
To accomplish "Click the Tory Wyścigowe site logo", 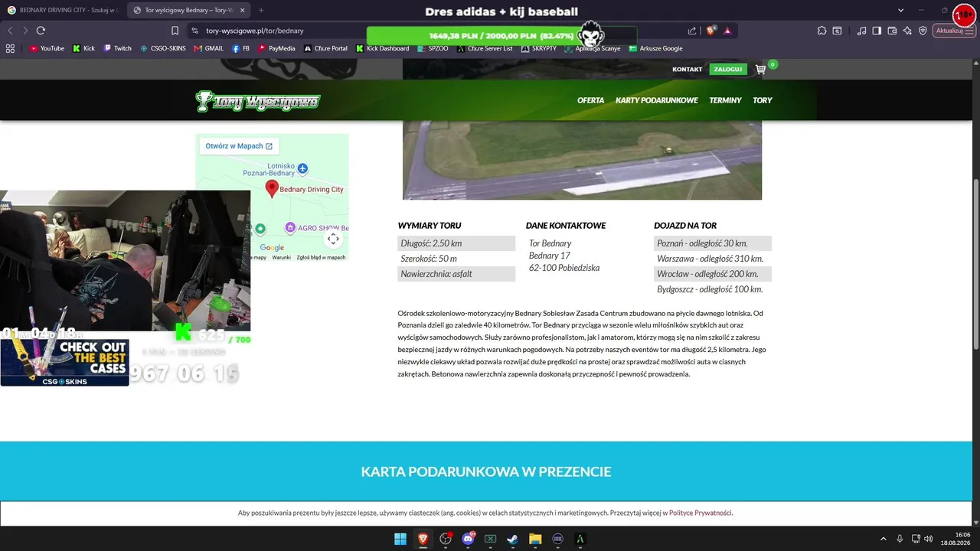I will pyautogui.click(x=258, y=101).
